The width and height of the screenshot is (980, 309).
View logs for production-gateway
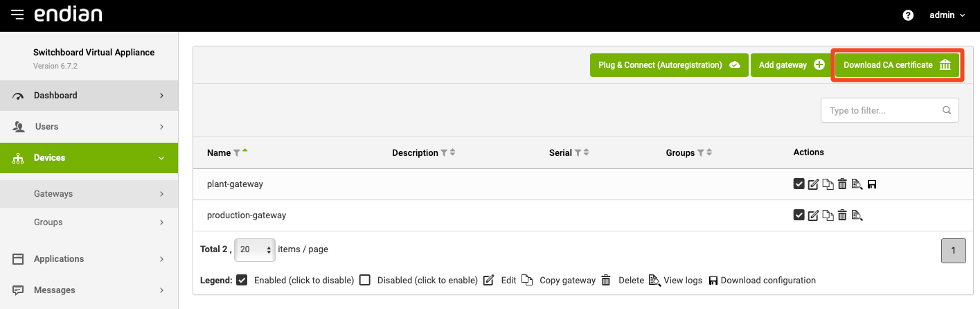[857, 215]
